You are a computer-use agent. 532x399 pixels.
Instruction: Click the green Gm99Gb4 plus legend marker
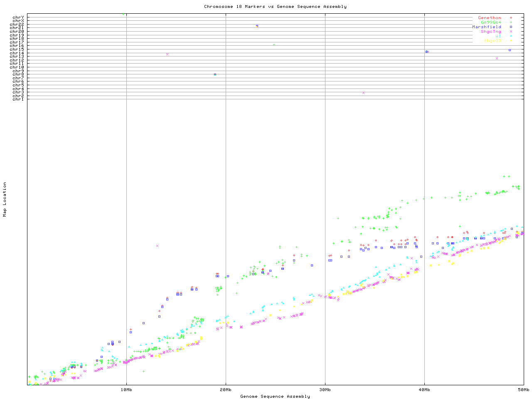(511, 22)
